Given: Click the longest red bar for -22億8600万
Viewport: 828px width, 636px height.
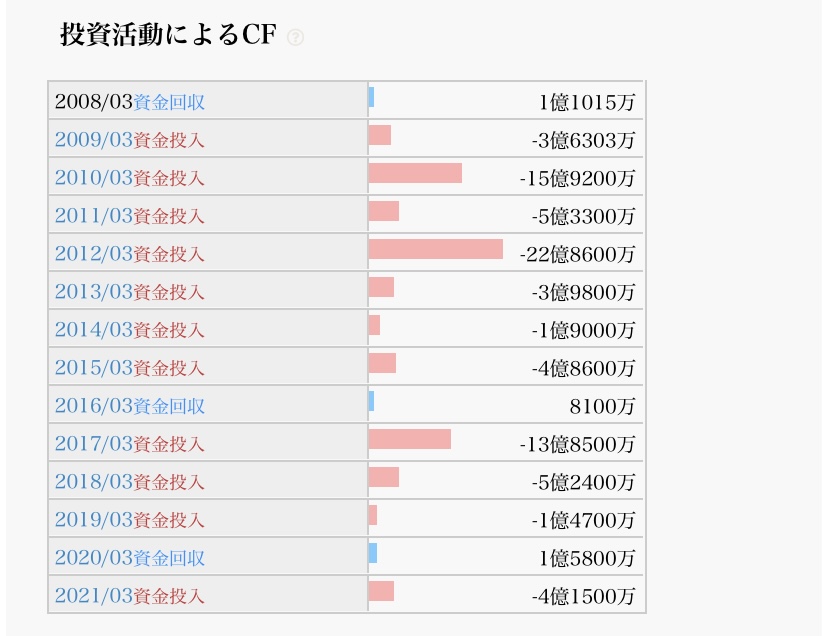Looking at the screenshot, I should [436, 249].
